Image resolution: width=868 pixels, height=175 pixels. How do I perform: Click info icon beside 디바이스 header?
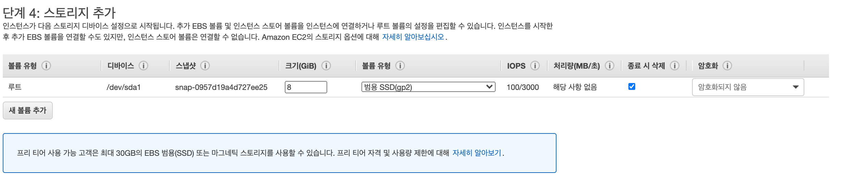coord(143,66)
